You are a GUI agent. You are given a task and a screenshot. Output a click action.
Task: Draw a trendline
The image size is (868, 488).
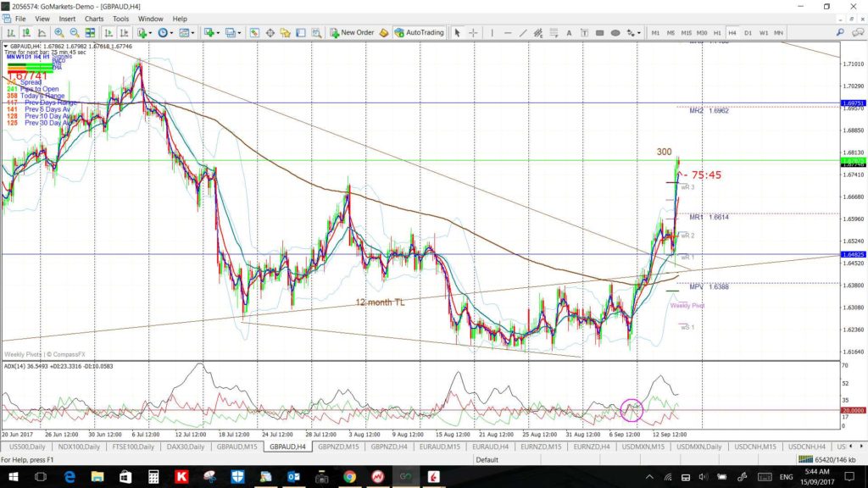click(523, 33)
